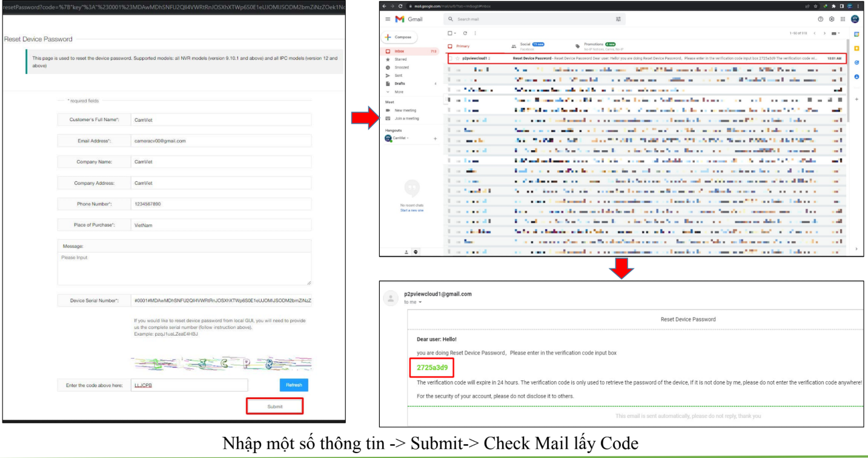Click refresh icon above the inbox list
This screenshot has width=868, height=458.
click(465, 33)
